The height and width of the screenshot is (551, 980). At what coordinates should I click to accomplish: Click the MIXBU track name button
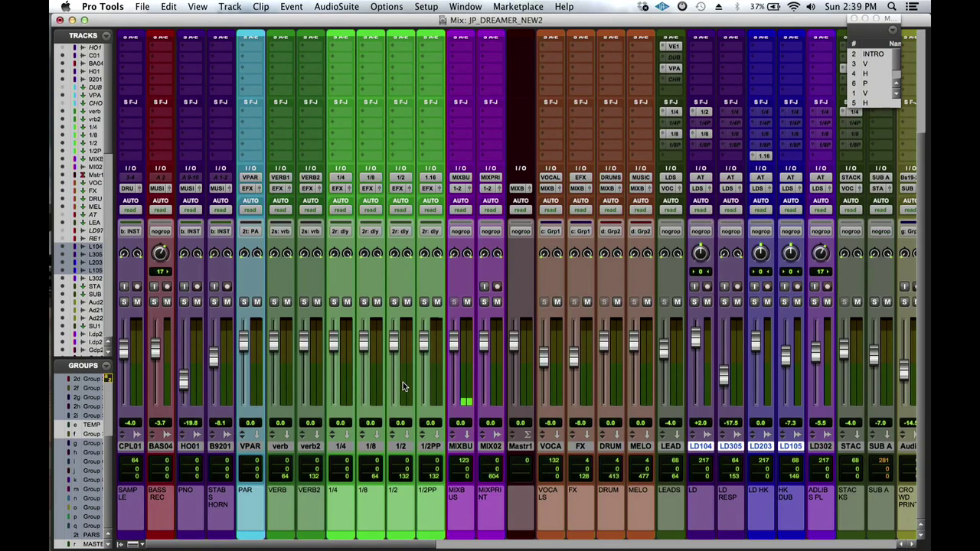point(460,446)
